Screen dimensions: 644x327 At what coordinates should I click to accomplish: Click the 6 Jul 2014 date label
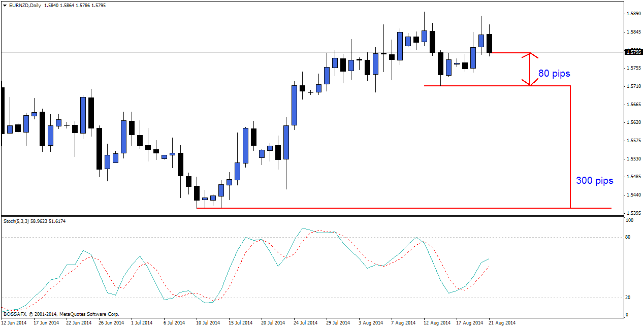[x=174, y=322]
